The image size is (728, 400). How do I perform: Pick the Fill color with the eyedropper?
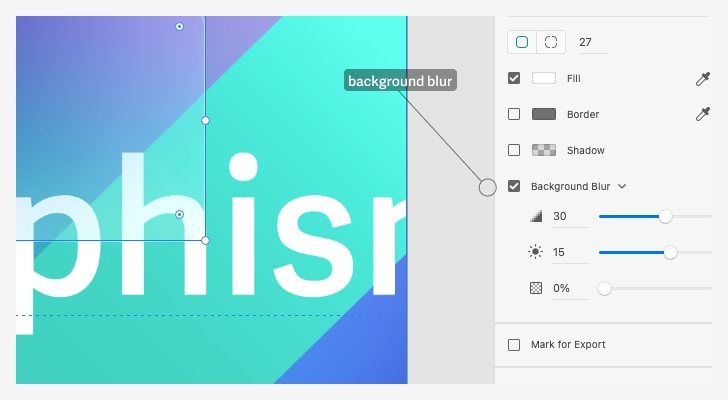[x=702, y=78]
